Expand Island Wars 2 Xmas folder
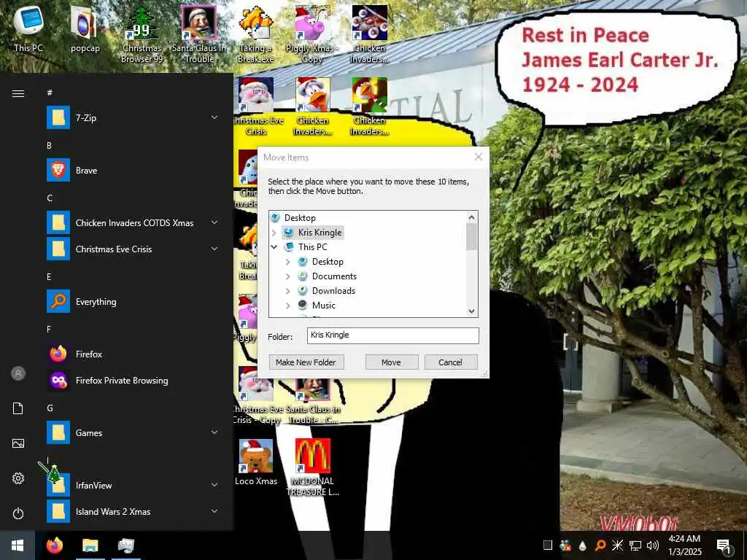747x560 pixels. click(215, 511)
